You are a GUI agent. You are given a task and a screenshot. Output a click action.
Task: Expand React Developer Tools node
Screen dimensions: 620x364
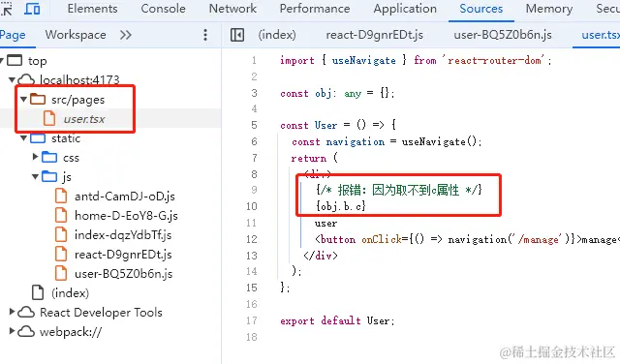(x=12, y=312)
